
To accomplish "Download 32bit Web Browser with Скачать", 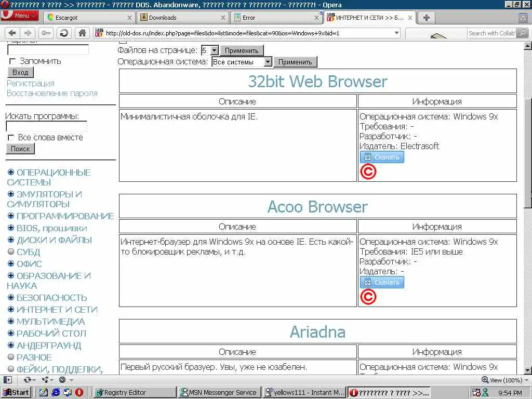I will pos(382,157).
